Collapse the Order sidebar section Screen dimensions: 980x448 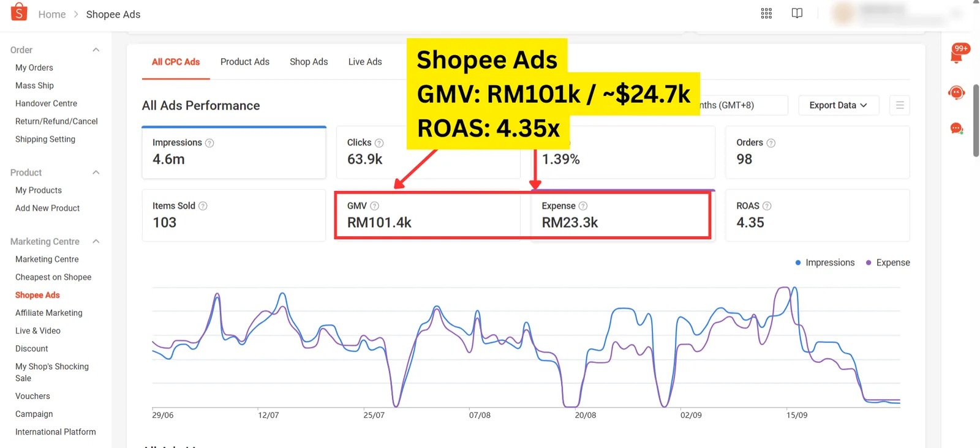tap(96, 50)
